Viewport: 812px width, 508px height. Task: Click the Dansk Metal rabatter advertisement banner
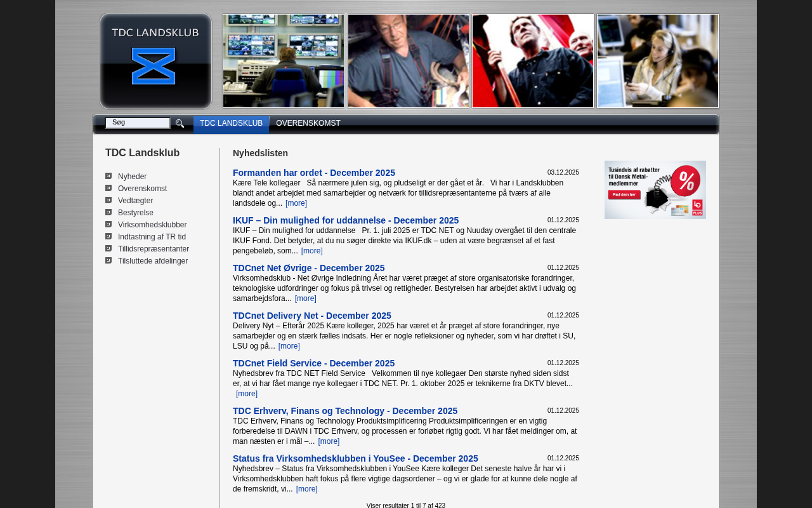click(655, 190)
